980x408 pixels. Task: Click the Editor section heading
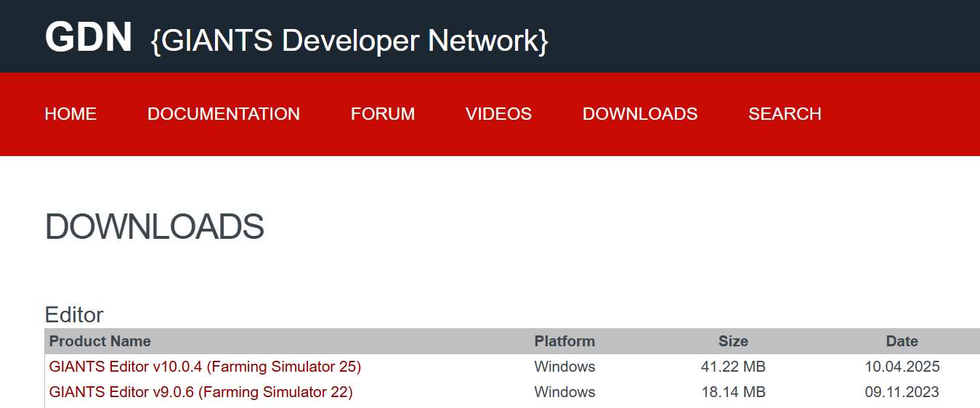(74, 314)
